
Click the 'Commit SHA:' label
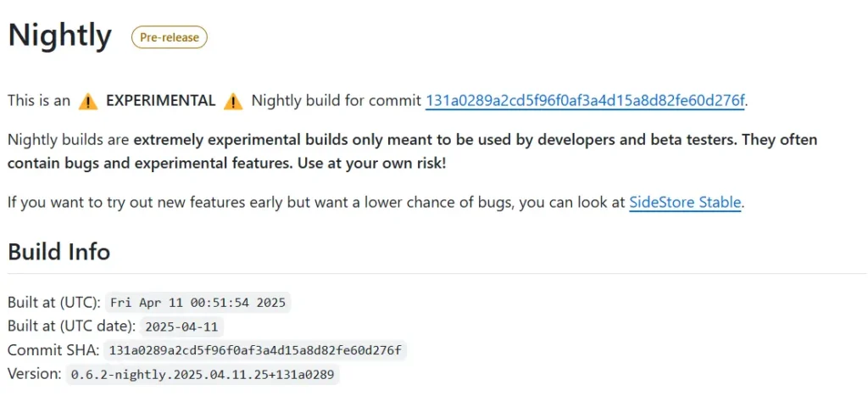click(53, 350)
